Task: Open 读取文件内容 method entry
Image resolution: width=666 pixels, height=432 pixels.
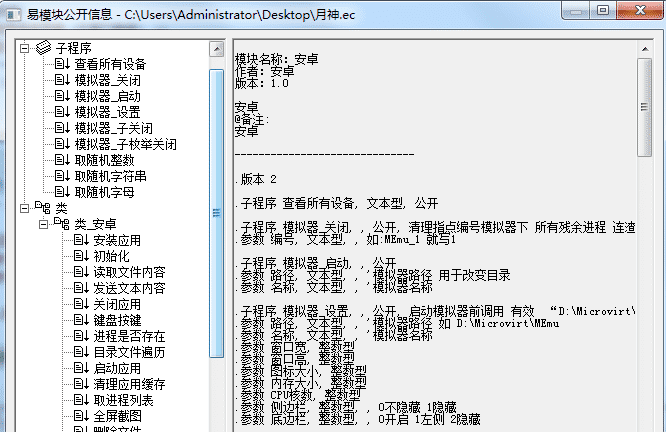Action: 129,272
